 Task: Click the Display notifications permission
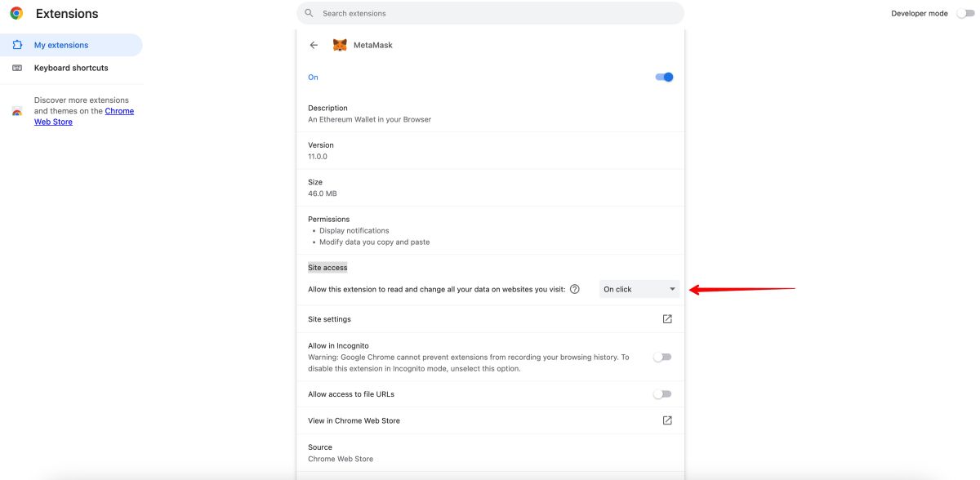354,230
